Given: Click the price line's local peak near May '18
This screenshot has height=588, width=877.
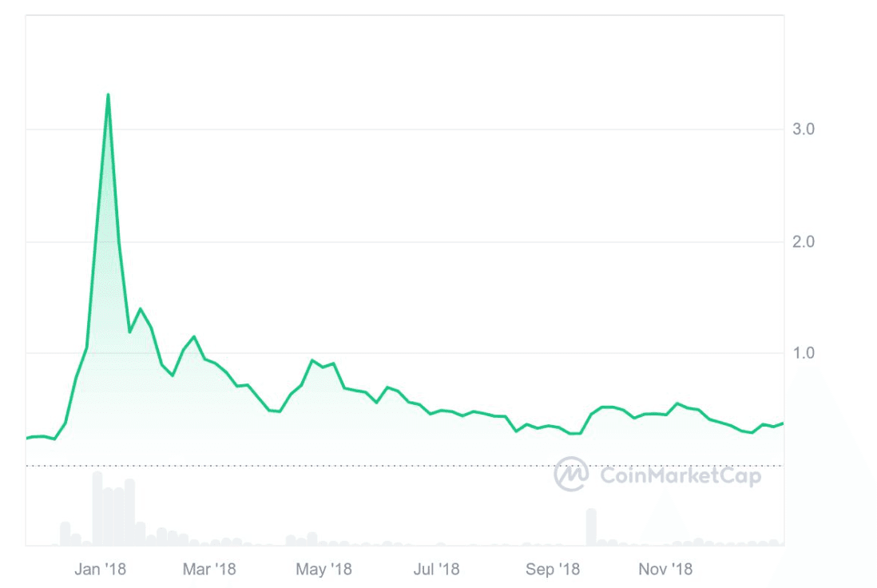Looking at the screenshot, I should (312, 360).
